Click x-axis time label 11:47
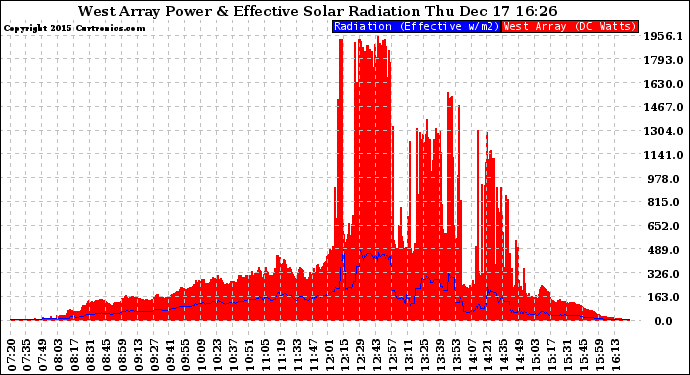This screenshot has width=690, height=375. point(313,355)
